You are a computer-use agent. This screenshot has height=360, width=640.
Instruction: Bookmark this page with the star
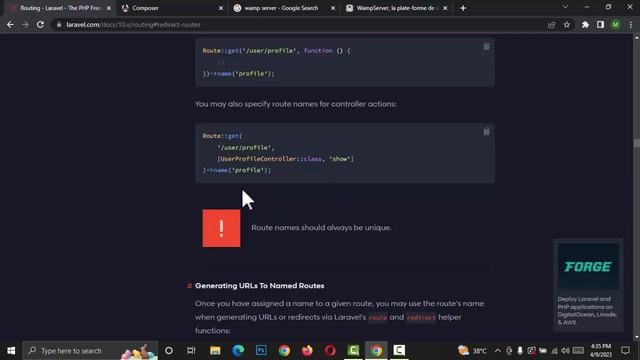tap(567, 25)
